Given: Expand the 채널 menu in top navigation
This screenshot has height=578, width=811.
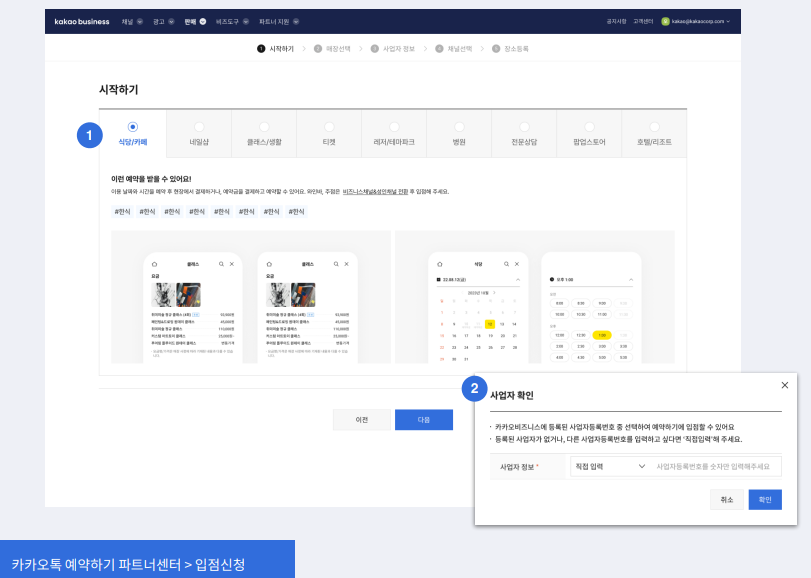Looking at the screenshot, I should point(132,21).
